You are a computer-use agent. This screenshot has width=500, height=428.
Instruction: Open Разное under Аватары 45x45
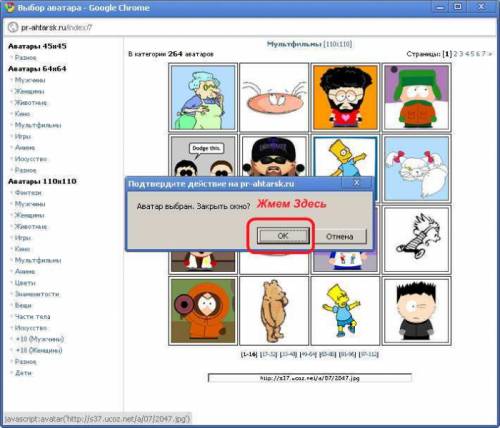(25, 57)
